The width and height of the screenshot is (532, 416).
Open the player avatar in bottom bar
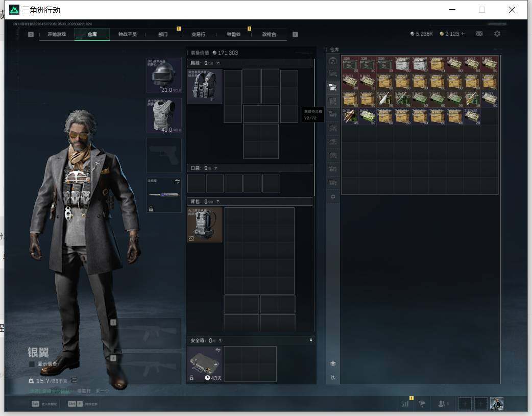pos(497,404)
